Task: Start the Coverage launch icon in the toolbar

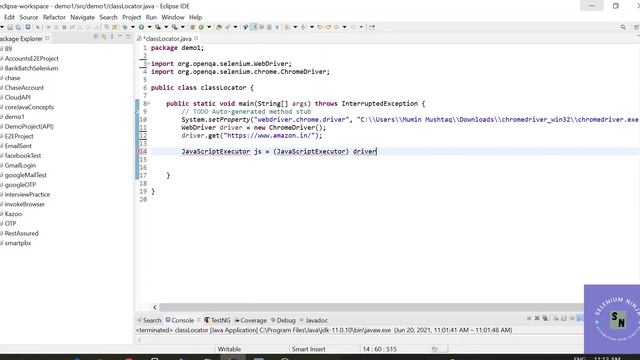Action: click(158, 27)
